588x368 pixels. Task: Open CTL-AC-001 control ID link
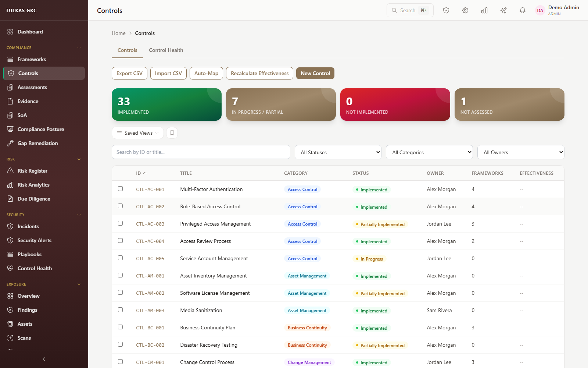[x=150, y=190]
